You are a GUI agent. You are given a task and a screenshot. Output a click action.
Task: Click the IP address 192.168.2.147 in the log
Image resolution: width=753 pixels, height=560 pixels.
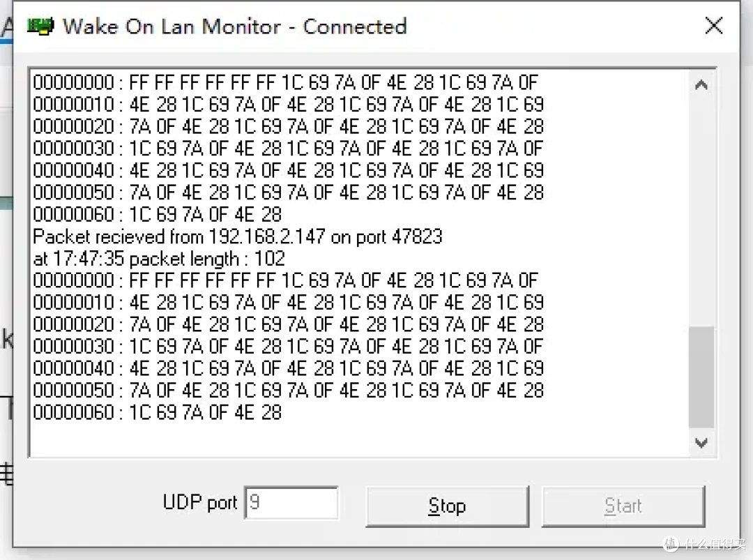point(267,237)
